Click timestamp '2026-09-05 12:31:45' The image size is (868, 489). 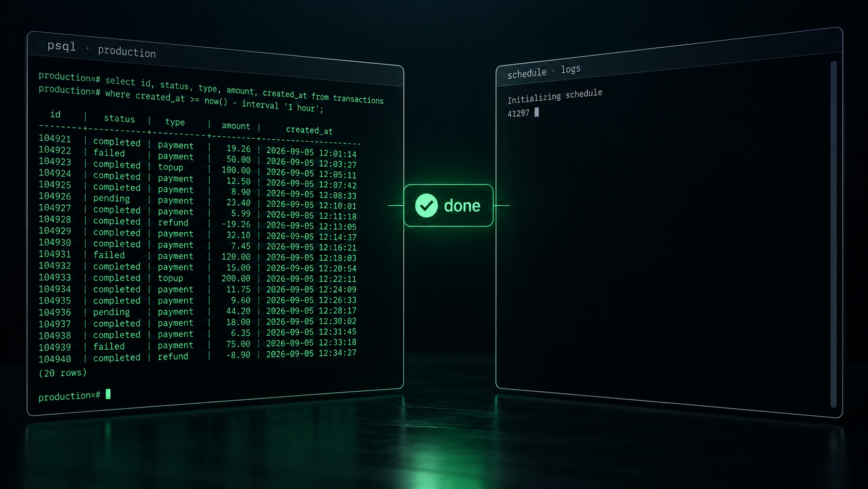(x=311, y=332)
